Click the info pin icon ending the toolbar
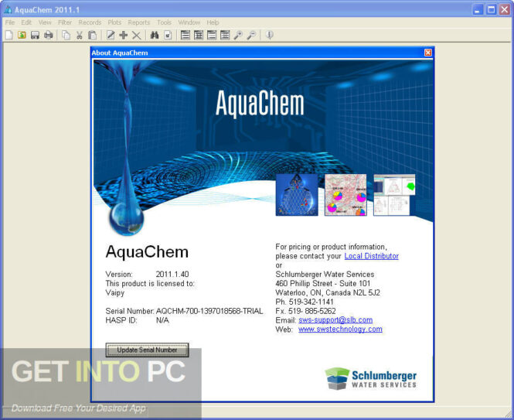The height and width of the screenshot is (420, 514). 270,35
